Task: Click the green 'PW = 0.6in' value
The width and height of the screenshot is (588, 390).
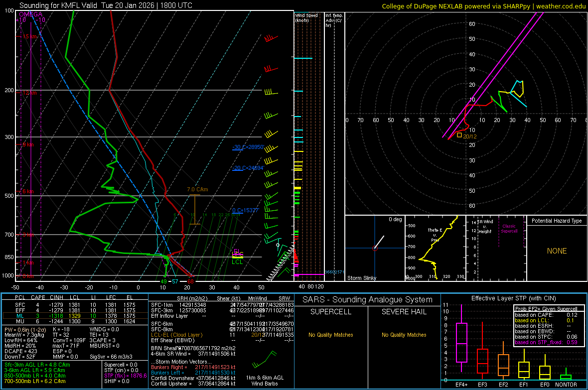Action: [26, 329]
